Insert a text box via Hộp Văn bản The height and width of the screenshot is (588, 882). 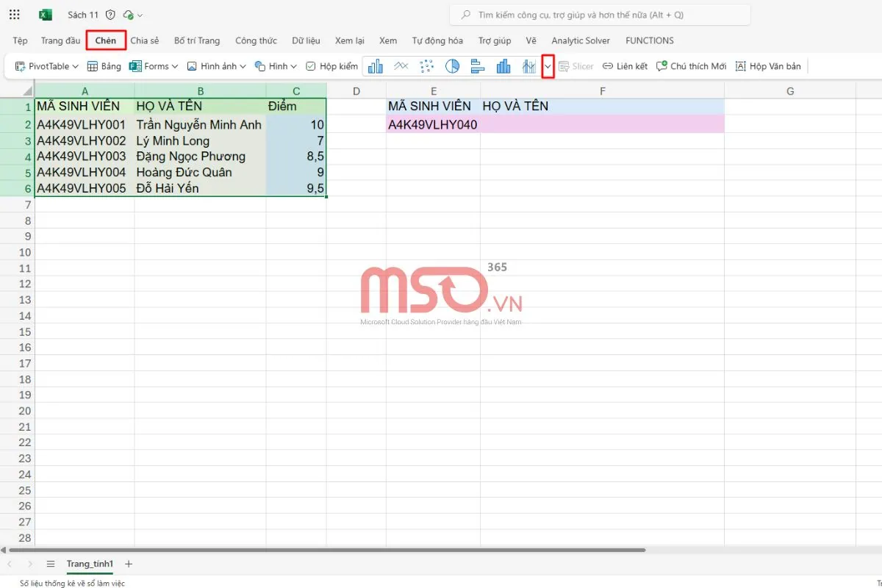(768, 66)
